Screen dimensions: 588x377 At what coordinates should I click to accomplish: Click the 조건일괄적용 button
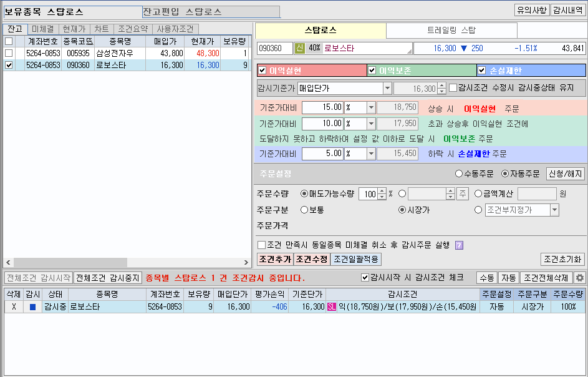tap(356, 259)
